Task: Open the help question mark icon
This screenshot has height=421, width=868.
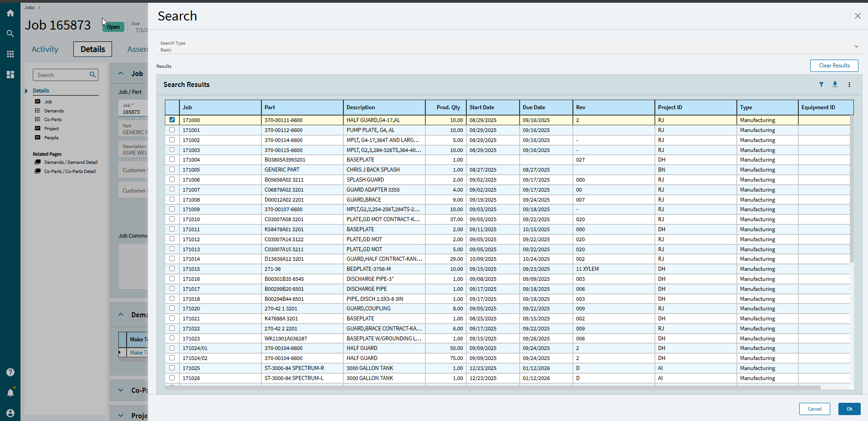Action: coord(10,372)
